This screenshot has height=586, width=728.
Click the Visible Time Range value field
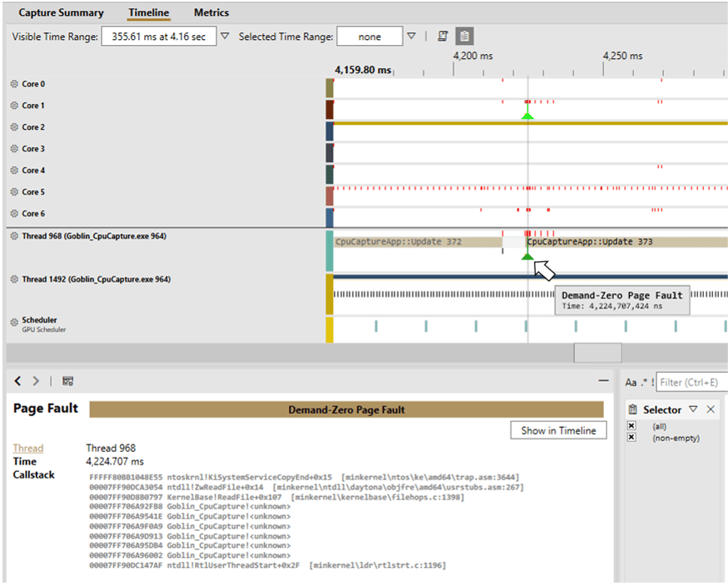click(x=159, y=36)
